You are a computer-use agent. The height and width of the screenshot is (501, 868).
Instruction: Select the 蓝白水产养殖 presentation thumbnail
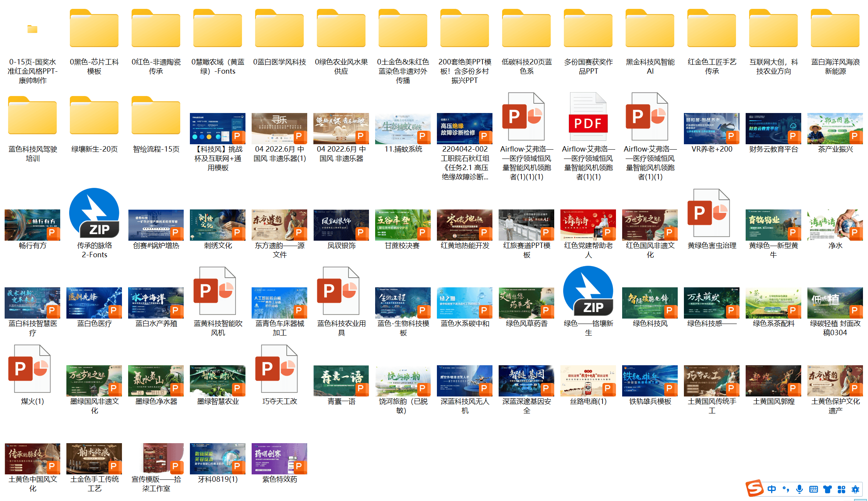pyautogui.click(x=156, y=302)
